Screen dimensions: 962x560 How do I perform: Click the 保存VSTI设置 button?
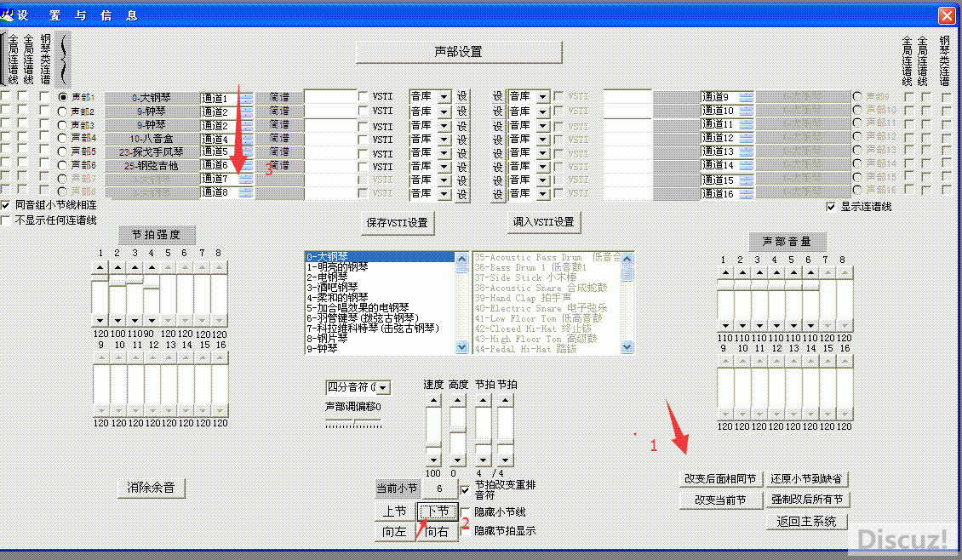(x=398, y=223)
